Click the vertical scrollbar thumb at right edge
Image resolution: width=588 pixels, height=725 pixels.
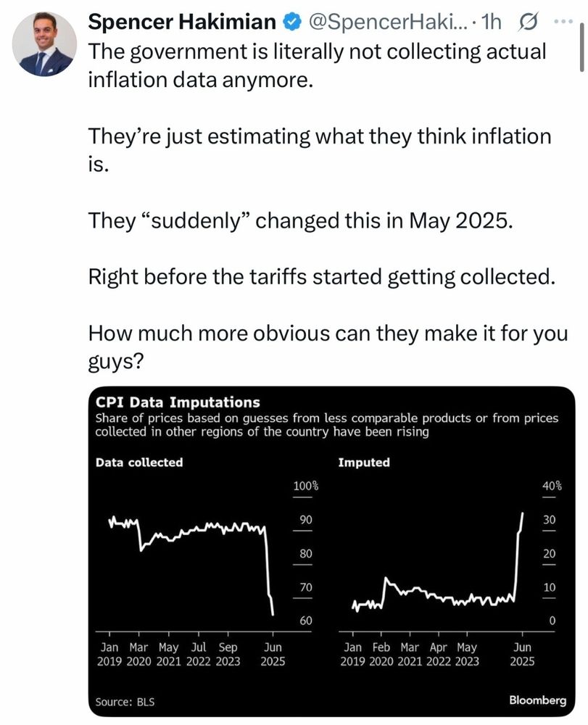point(581,48)
